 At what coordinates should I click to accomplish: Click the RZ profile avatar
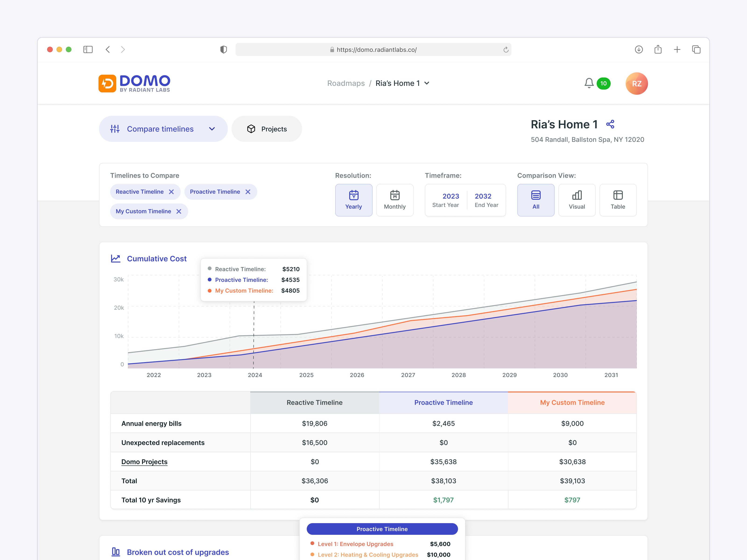click(636, 83)
